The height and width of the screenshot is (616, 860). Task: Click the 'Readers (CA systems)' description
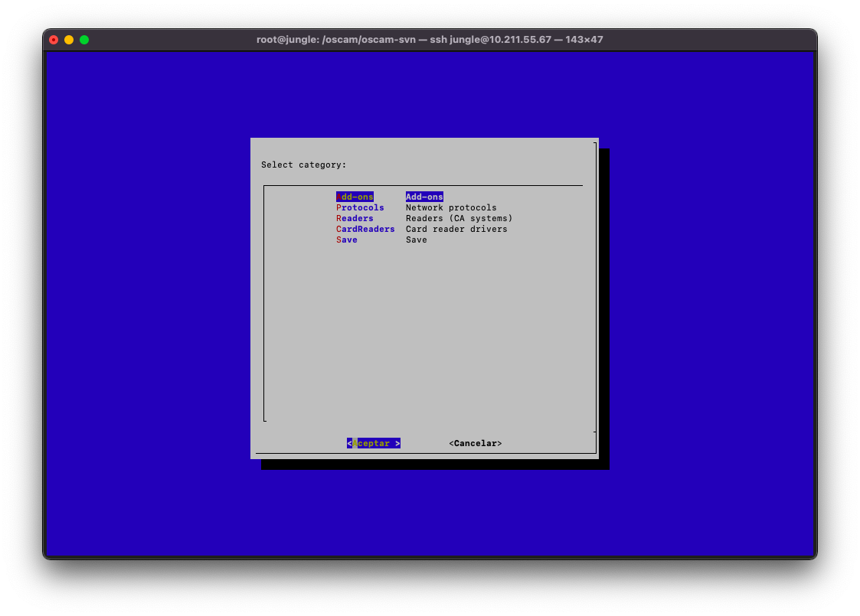click(459, 218)
